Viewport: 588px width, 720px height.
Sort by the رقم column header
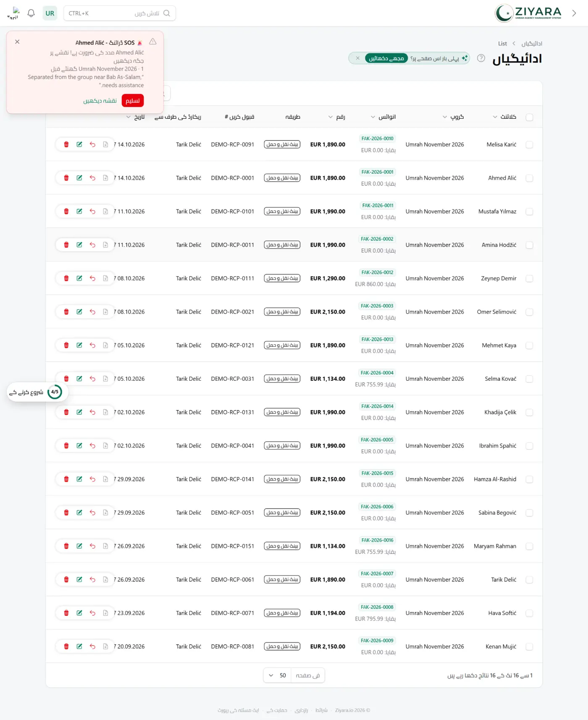click(337, 117)
